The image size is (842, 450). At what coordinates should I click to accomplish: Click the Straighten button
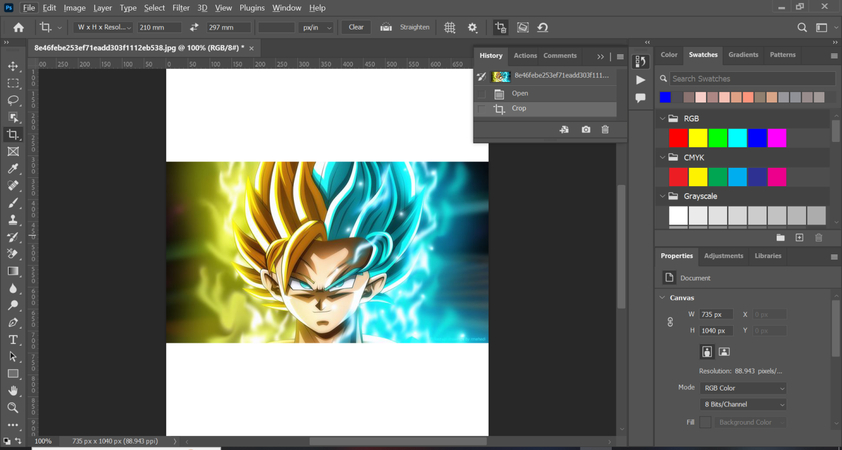[415, 27]
